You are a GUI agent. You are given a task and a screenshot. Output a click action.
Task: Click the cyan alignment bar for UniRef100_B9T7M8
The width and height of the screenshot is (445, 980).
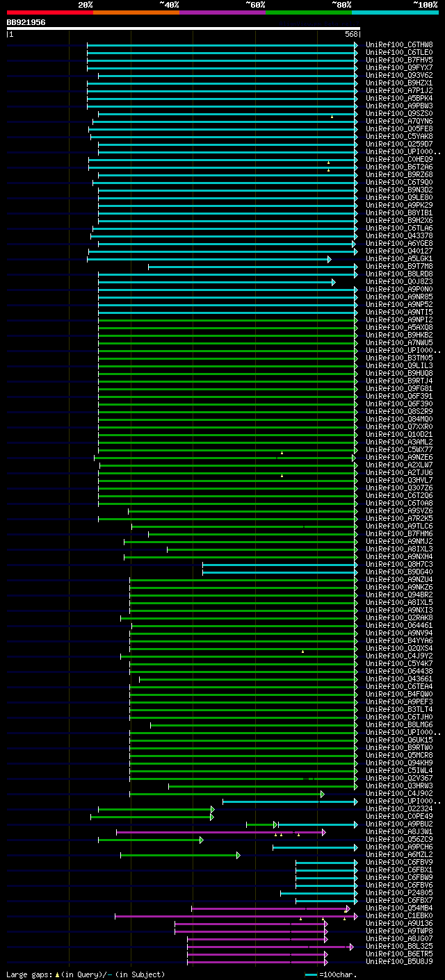253,267
